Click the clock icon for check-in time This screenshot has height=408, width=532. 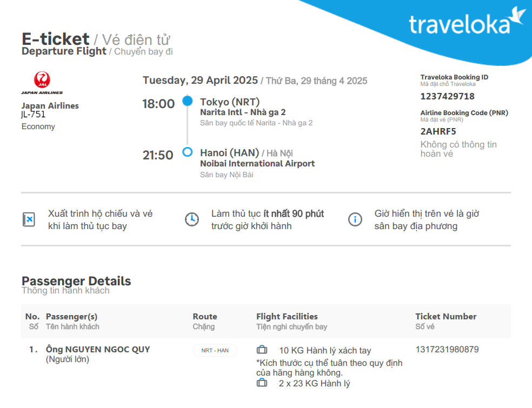click(x=191, y=219)
